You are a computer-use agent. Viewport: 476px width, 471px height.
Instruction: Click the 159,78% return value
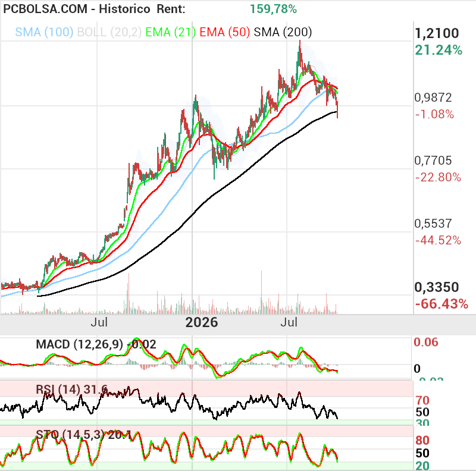coord(273,9)
